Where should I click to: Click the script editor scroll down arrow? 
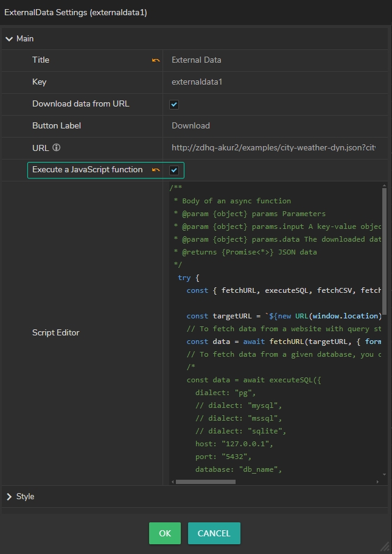coord(384,474)
